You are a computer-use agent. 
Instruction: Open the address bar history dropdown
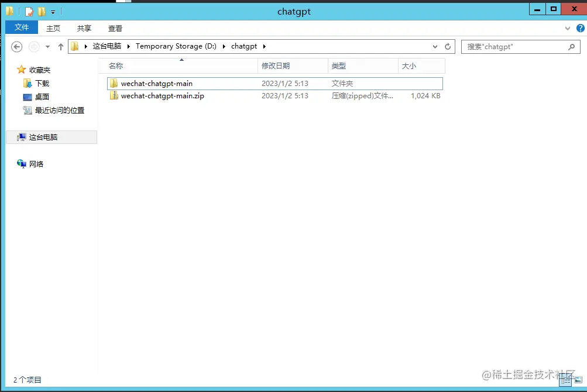pos(435,47)
